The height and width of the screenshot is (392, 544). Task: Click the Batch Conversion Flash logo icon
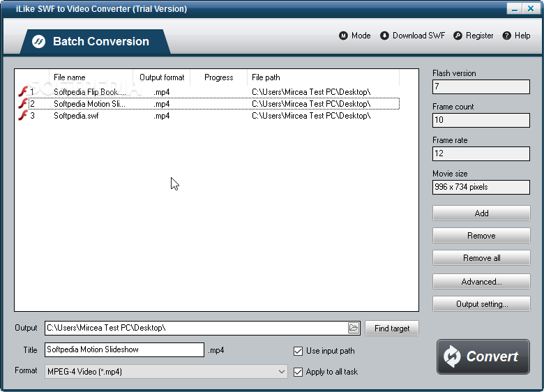point(38,42)
